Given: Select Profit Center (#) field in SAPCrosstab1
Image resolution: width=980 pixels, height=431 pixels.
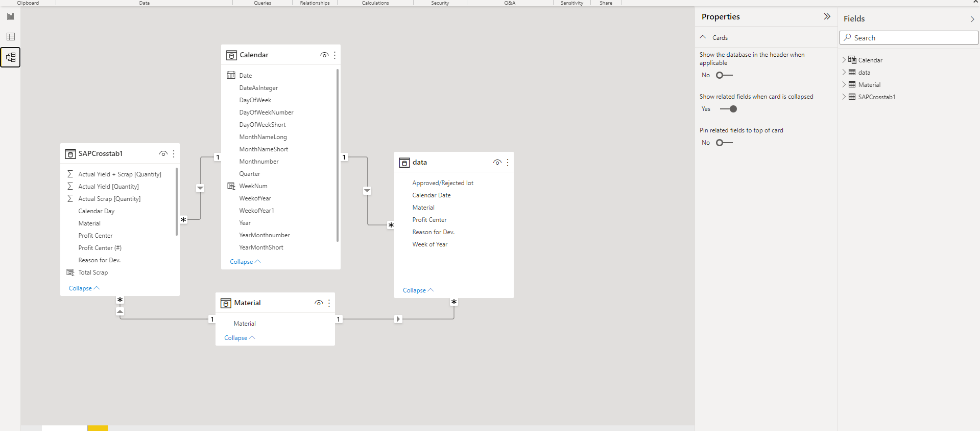Looking at the screenshot, I should tap(100, 248).
